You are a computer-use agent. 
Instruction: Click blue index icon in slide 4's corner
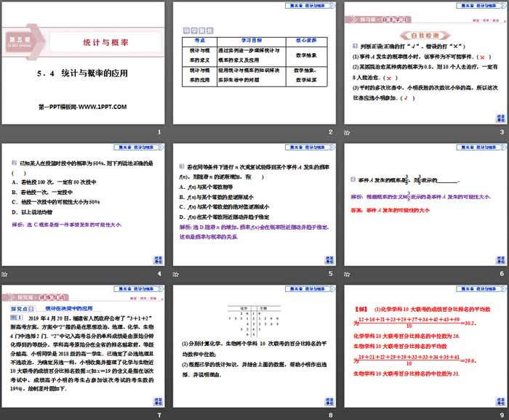coord(158,260)
